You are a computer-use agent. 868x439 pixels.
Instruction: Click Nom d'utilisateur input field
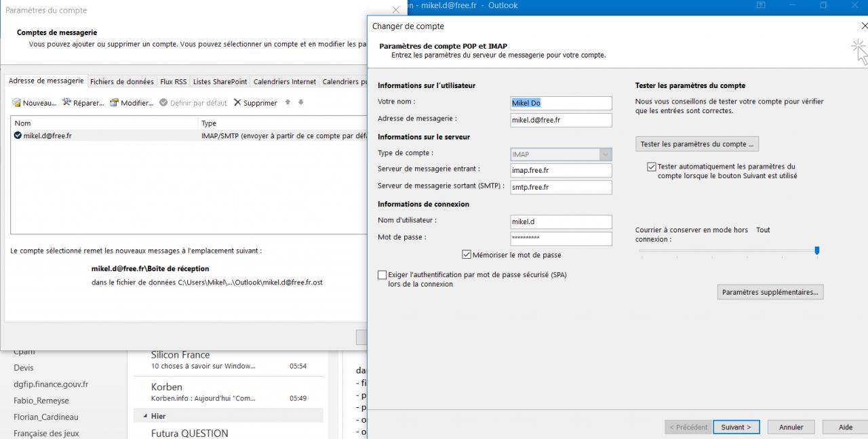(x=561, y=222)
